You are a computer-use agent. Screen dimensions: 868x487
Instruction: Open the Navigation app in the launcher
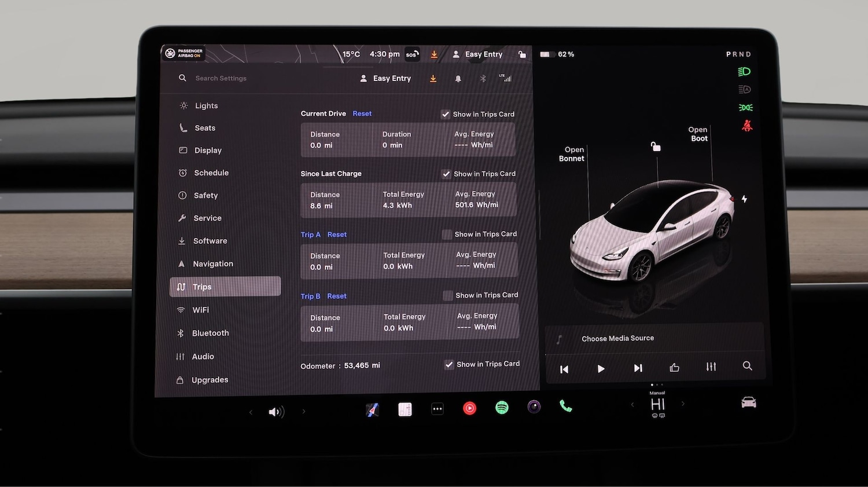[372, 409]
